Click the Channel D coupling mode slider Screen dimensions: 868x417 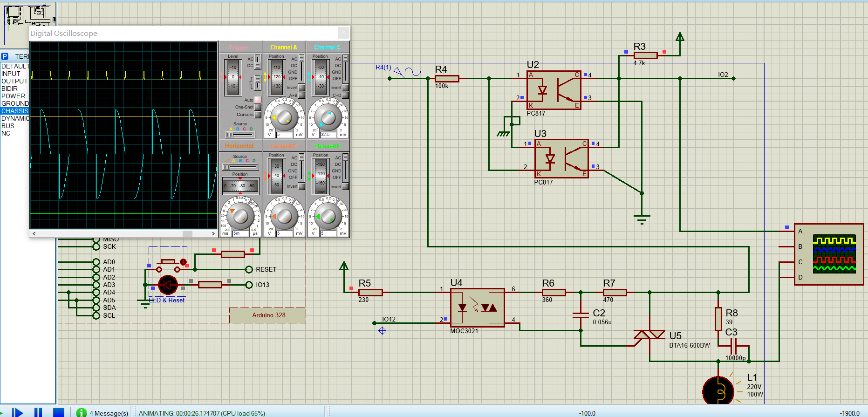click(345, 168)
